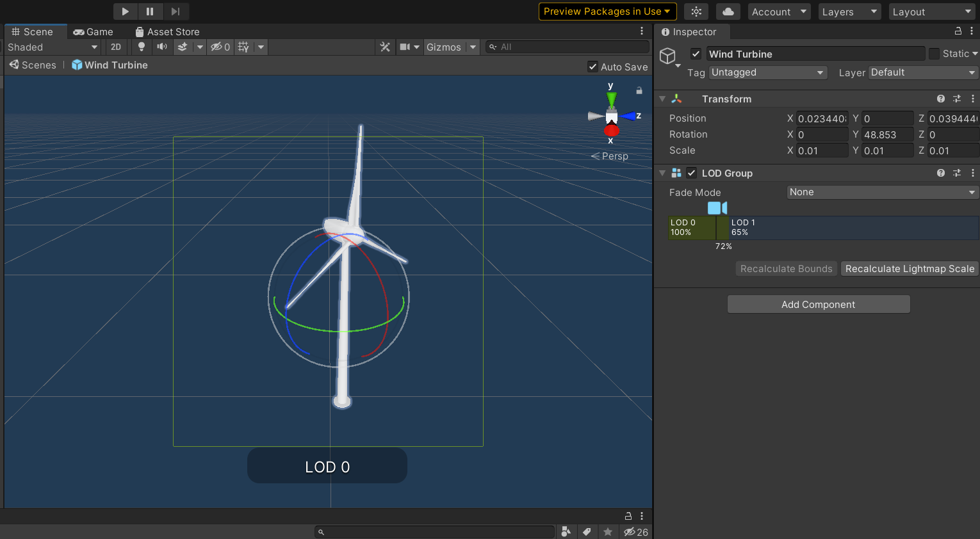Click the scene search field

567,47
